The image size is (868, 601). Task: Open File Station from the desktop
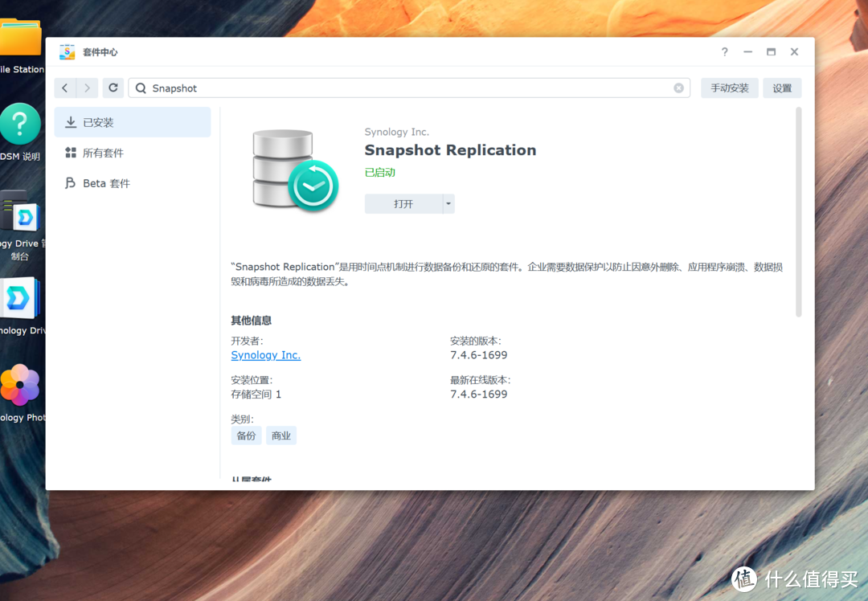tap(22, 36)
